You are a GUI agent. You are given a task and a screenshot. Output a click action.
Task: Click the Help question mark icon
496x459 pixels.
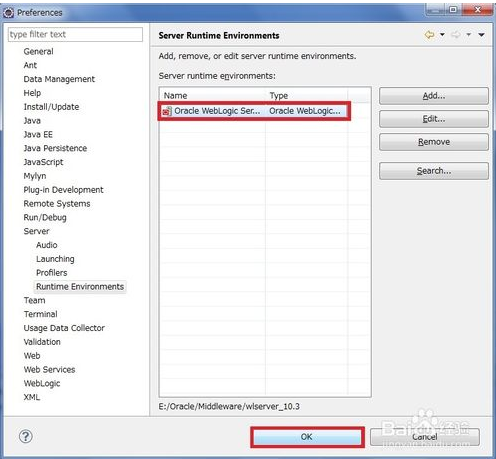[26, 436]
